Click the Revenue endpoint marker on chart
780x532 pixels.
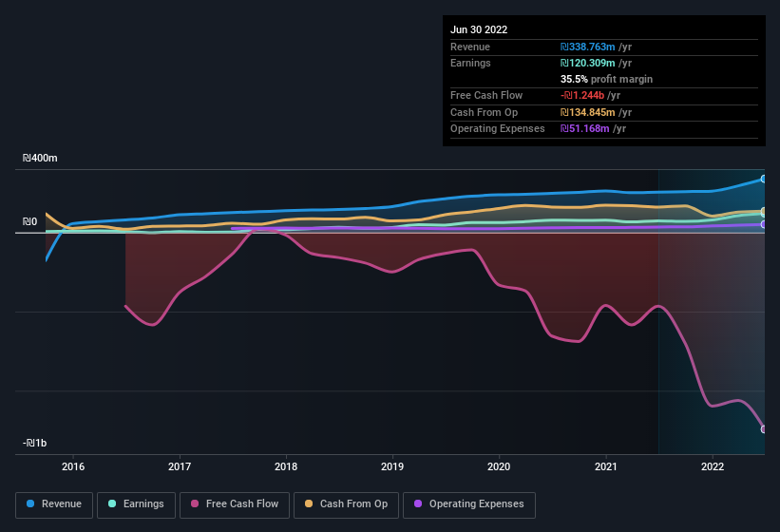764,179
